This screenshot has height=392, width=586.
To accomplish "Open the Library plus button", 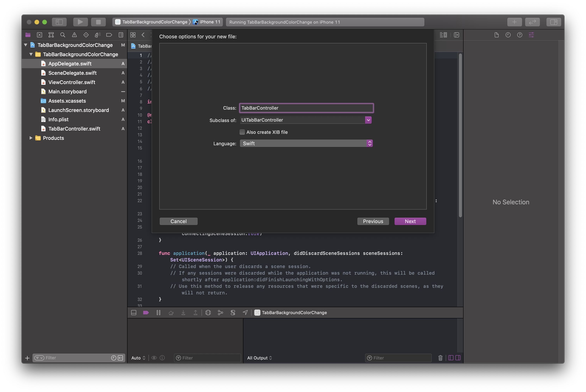I will (514, 22).
